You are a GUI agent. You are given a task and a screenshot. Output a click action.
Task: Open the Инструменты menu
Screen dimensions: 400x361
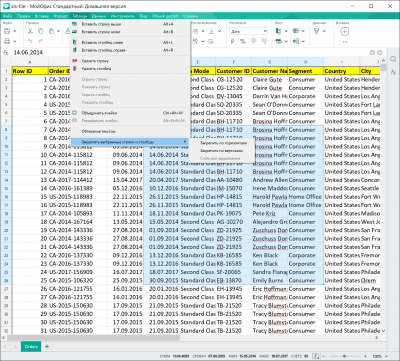coord(123,16)
